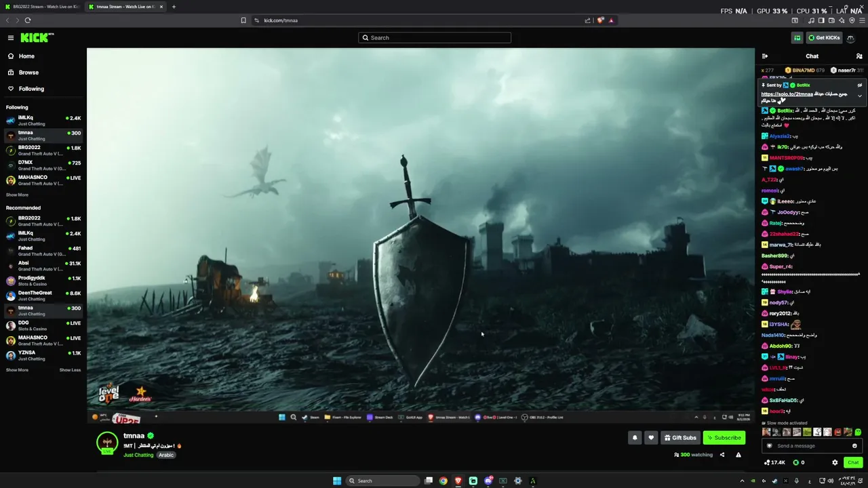This screenshot has width=868, height=488.
Task: Report the stream with the warning icon
Action: click(738, 455)
